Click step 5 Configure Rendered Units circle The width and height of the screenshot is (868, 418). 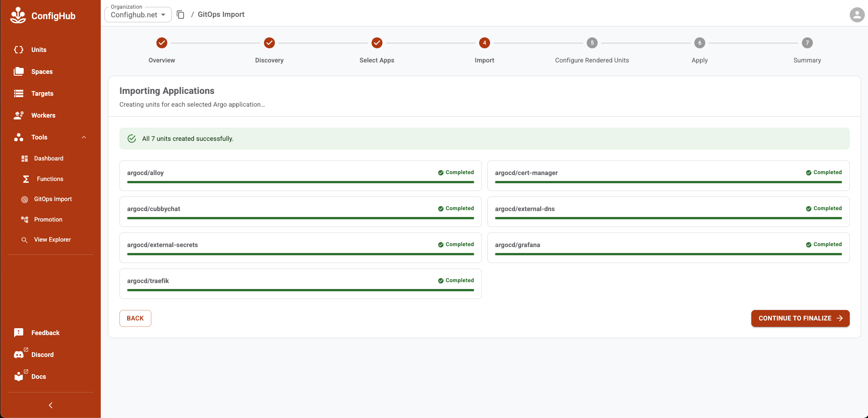592,43
